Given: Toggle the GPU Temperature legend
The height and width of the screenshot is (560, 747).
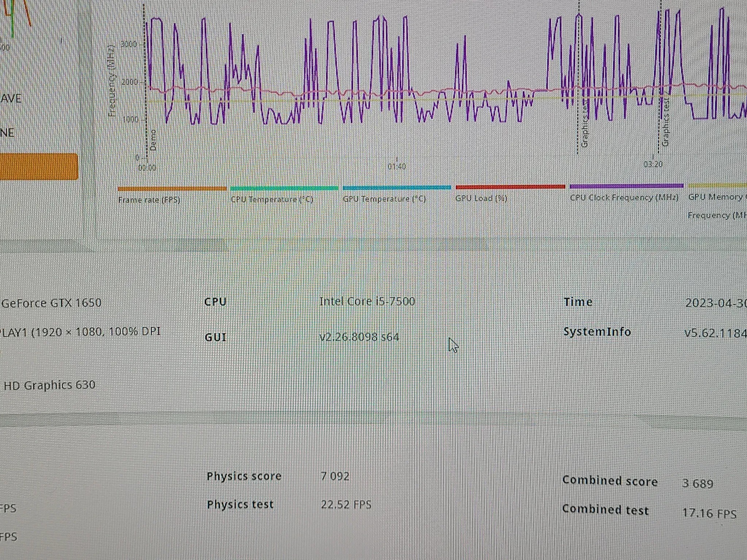Looking at the screenshot, I should click(384, 199).
